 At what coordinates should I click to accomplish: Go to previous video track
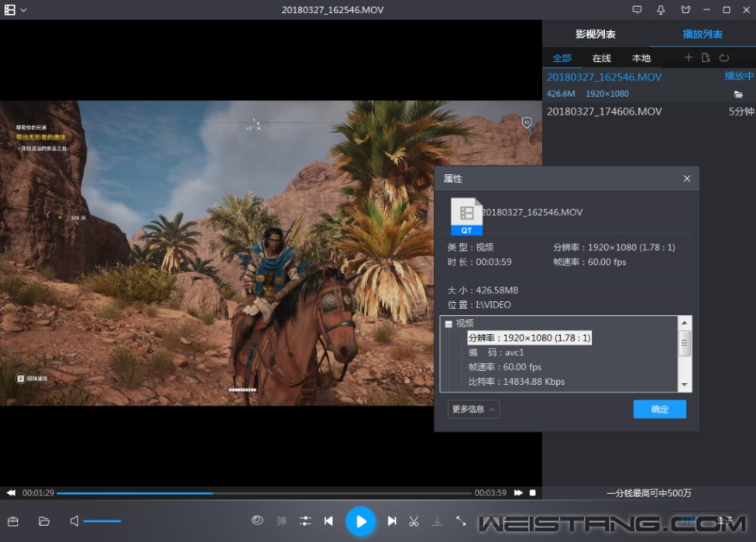(x=329, y=521)
